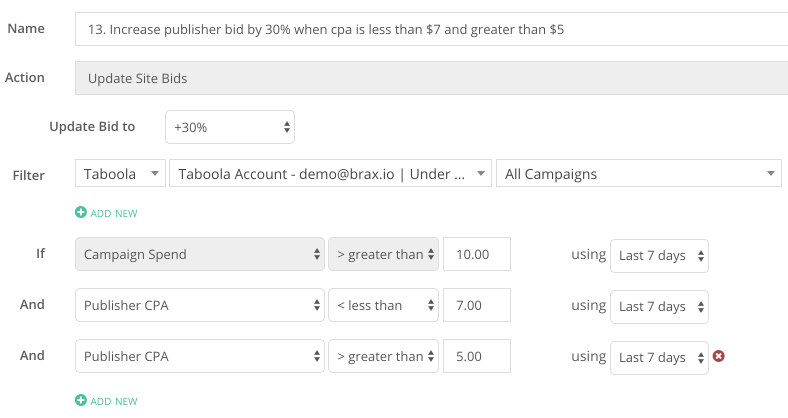Open the Taboola network filter dropdown
The image size is (788, 418).
point(120,174)
